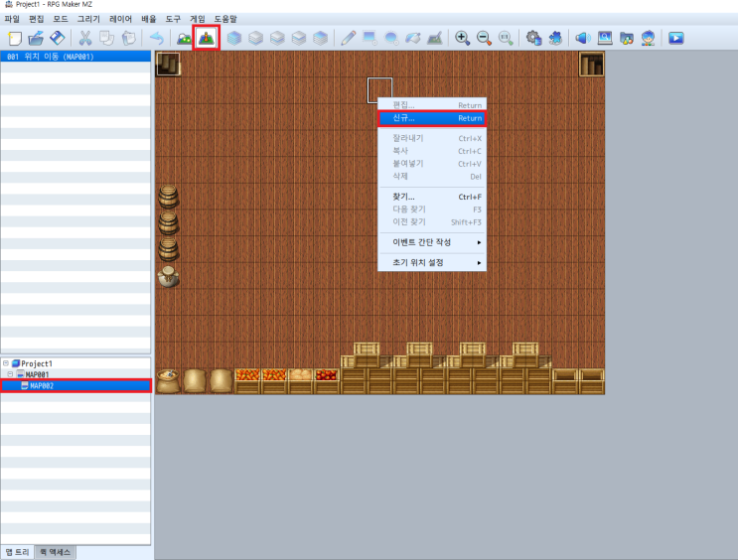Screen dimensions: 738x560
Task: Switch to the 맵 트리 tab
Action: pyautogui.click(x=18, y=552)
